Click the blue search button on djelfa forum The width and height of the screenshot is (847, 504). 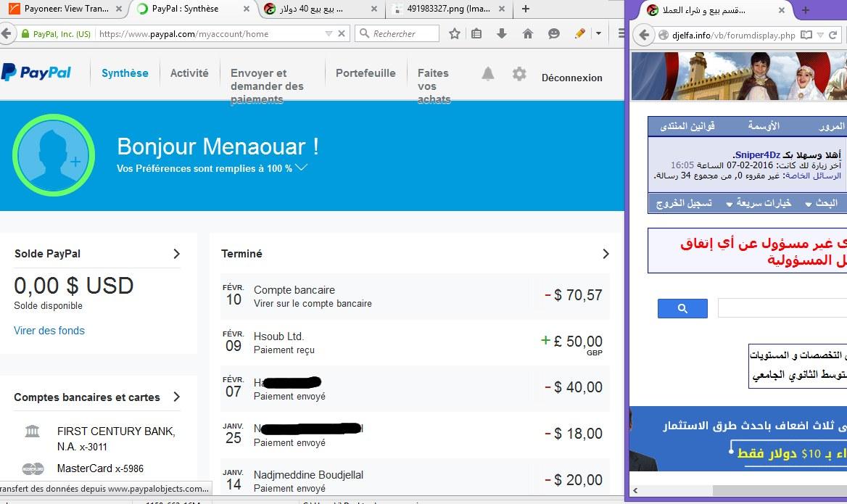click(x=682, y=308)
